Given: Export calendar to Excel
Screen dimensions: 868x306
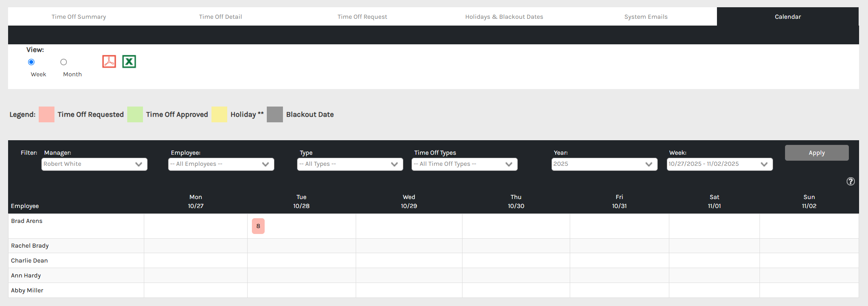Looking at the screenshot, I should [129, 62].
